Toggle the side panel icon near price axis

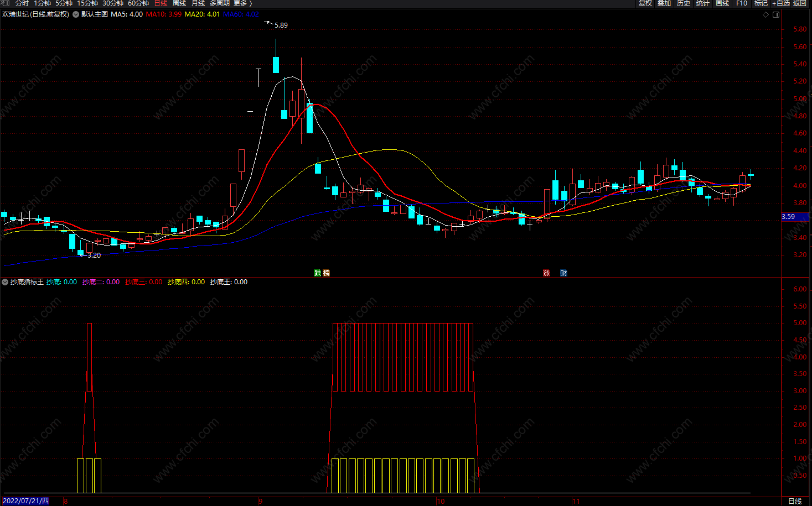click(x=776, y=14)
